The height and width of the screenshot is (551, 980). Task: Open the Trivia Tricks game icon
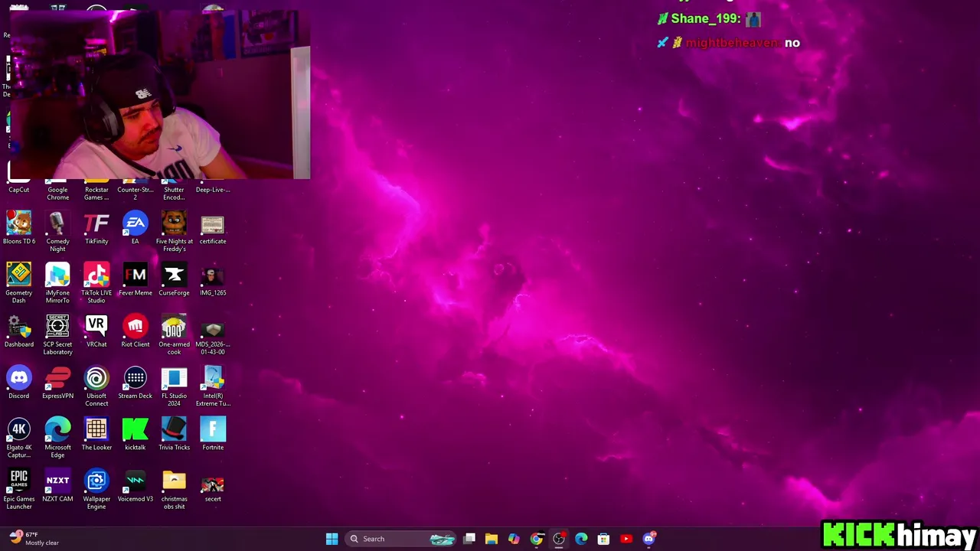pyautogui.click(x=174, y=434)
